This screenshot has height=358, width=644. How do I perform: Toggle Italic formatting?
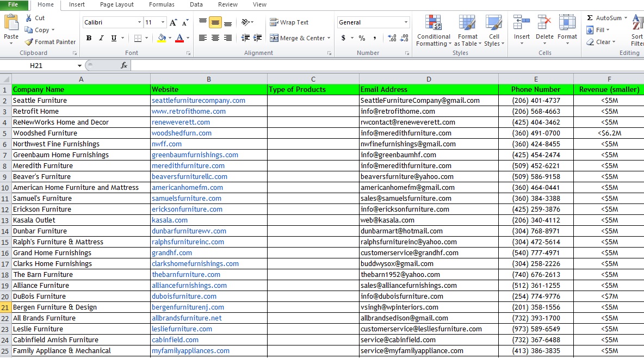pyautogui.click(x=101, y=38)
